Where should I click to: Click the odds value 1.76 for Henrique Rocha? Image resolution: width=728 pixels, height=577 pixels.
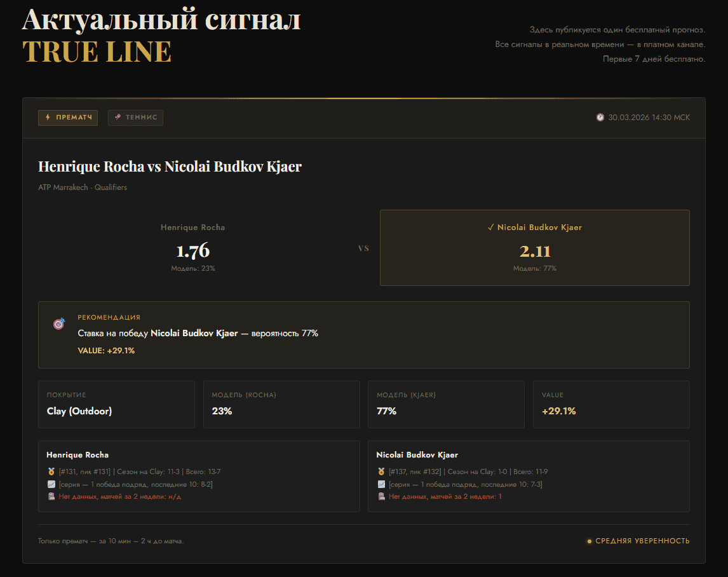(x=192, y=250)
